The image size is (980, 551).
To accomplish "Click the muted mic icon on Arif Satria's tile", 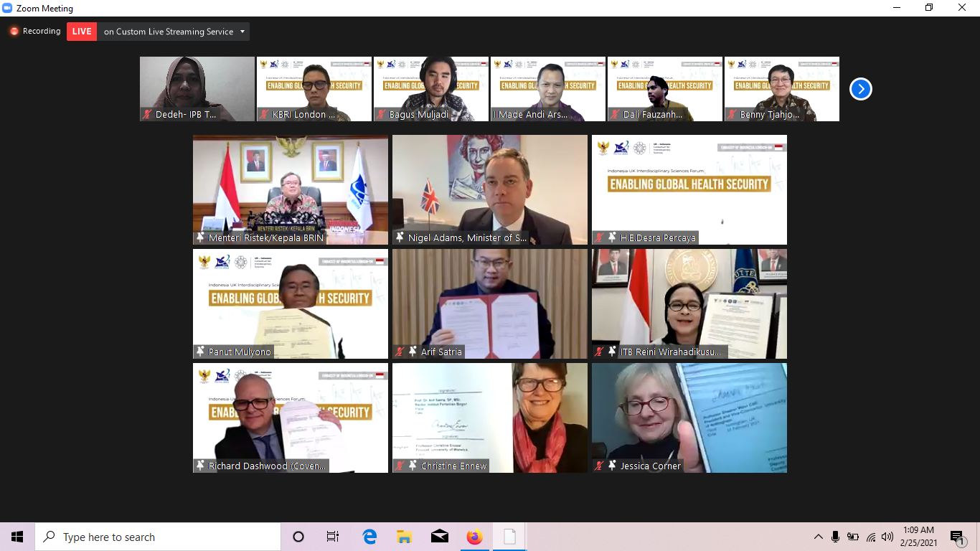I will (400, 352).
